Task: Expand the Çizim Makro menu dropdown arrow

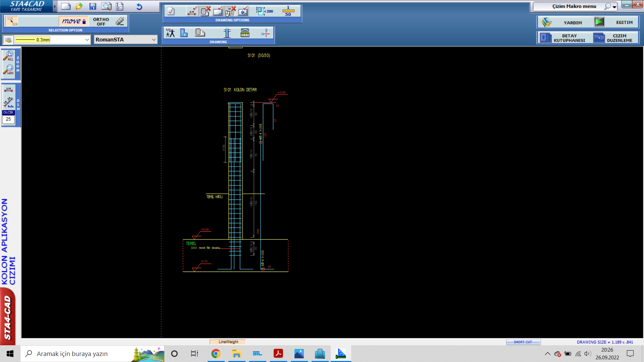Action: 614,7
